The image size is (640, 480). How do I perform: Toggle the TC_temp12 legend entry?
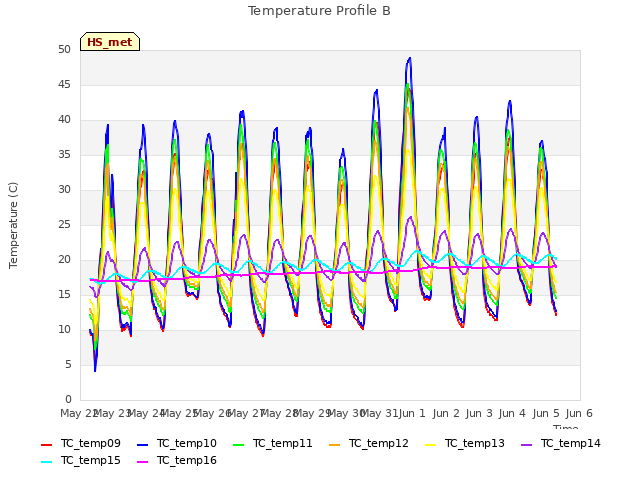point(369,444)
